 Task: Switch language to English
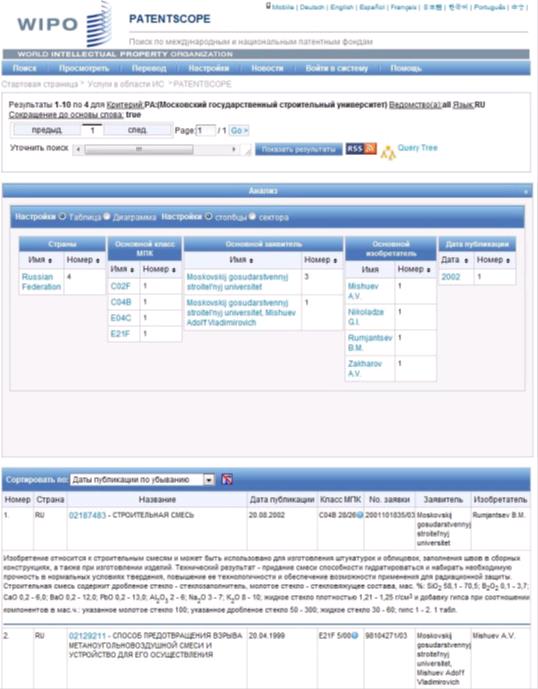pyautogui.click(x=342, y=7)
